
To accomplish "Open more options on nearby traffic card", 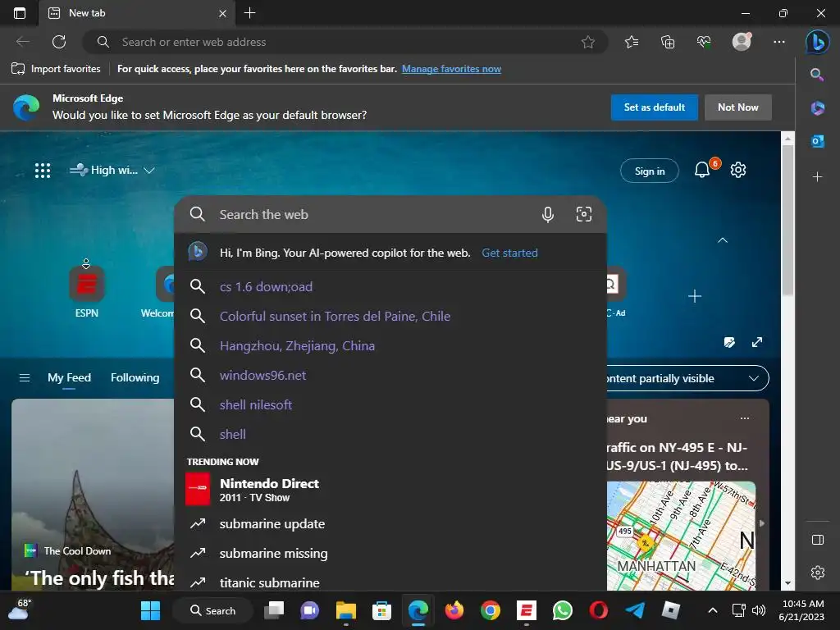I will 745,418.
